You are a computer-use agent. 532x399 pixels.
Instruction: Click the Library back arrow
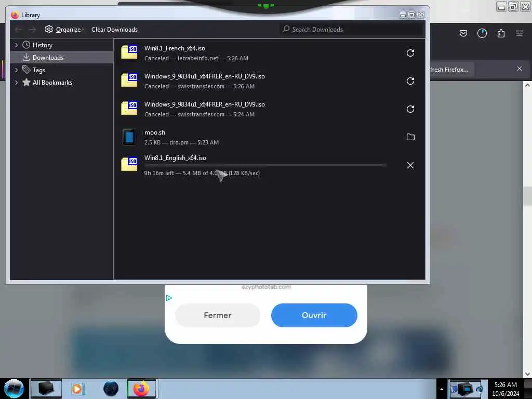[19, 30]
